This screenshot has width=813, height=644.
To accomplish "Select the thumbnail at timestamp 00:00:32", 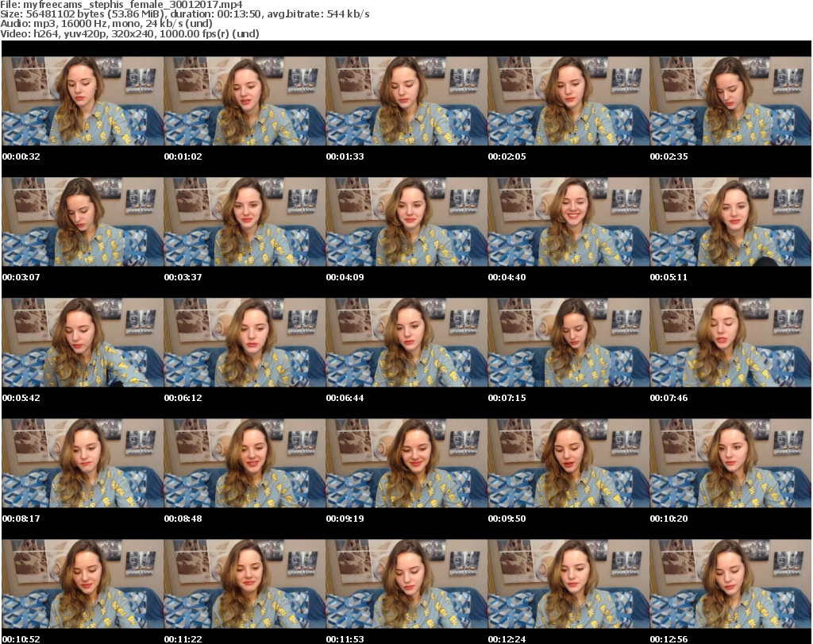I will 83,101.
